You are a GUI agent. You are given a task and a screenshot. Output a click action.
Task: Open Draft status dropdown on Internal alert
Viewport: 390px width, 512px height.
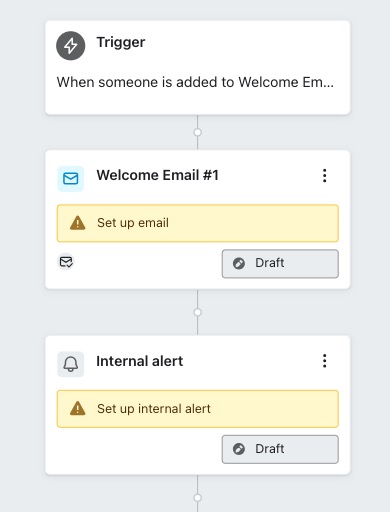click(x=280, y=449)
